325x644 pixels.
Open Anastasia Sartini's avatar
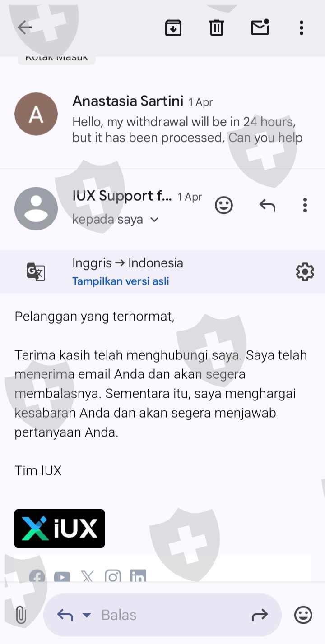coord(36,114)
